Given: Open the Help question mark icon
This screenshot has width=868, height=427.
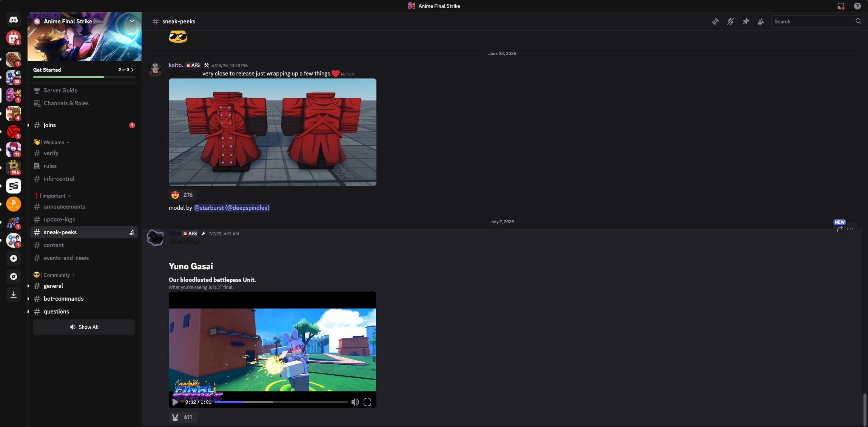Looking at the screenshot, I should [x=857, y=6].
